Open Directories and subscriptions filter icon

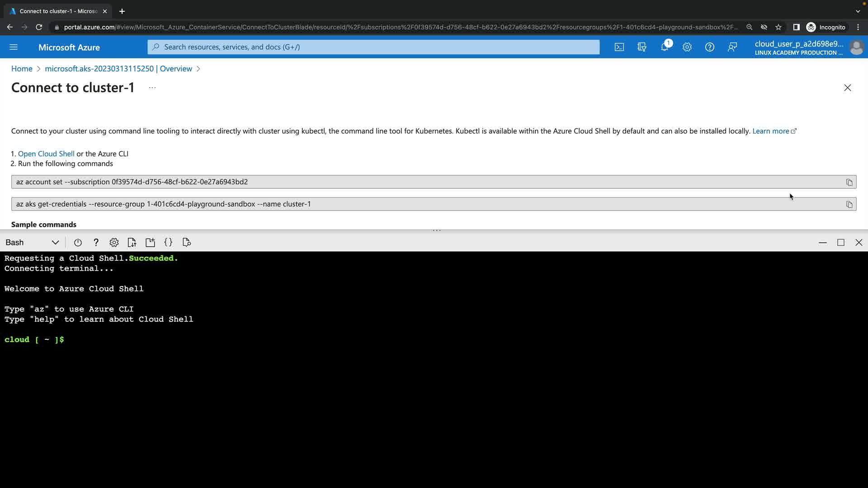[642, 47]
